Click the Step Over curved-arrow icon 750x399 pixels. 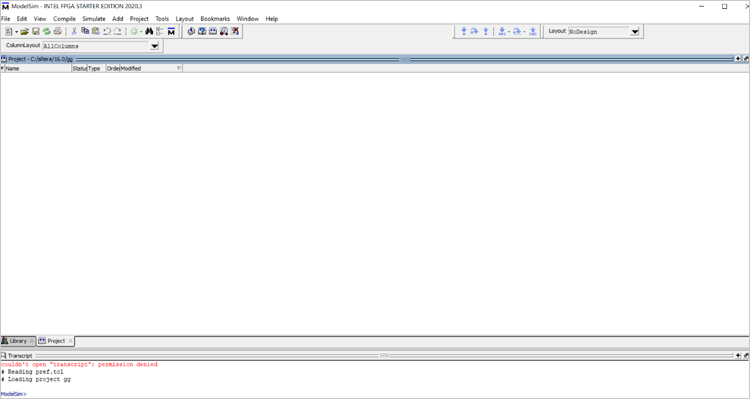coord(474,31)
